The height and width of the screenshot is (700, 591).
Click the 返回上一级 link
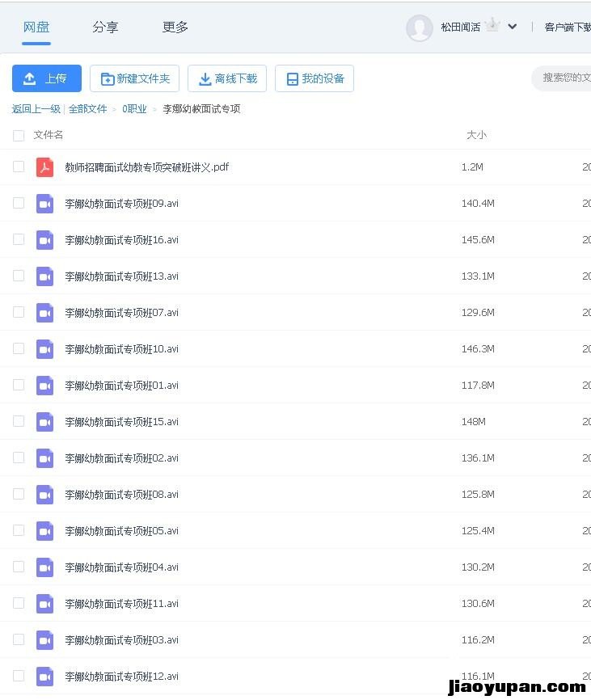click(x=36, y=109)
